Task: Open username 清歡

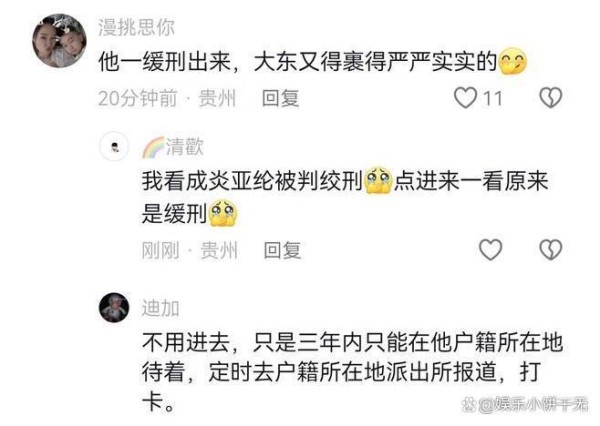Action: pos(184,147)
